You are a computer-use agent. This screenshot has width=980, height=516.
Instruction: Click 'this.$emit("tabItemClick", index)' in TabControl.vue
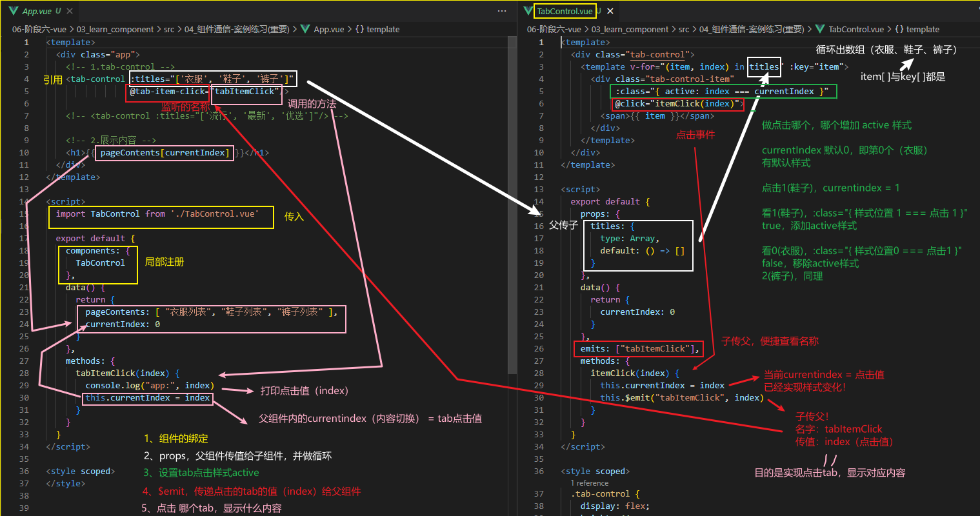(x=682, y=397)
